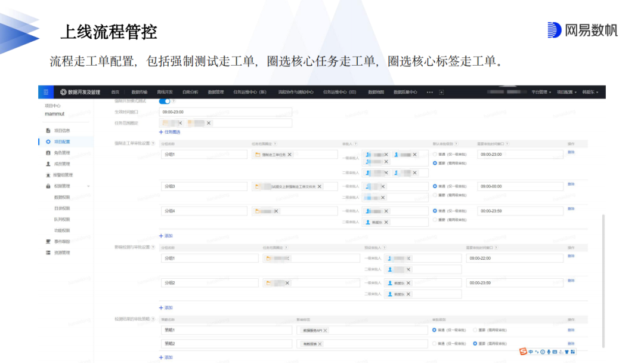Delete the 分组4 row
This screenshot has width=644, height=363.
coord(571,209)
